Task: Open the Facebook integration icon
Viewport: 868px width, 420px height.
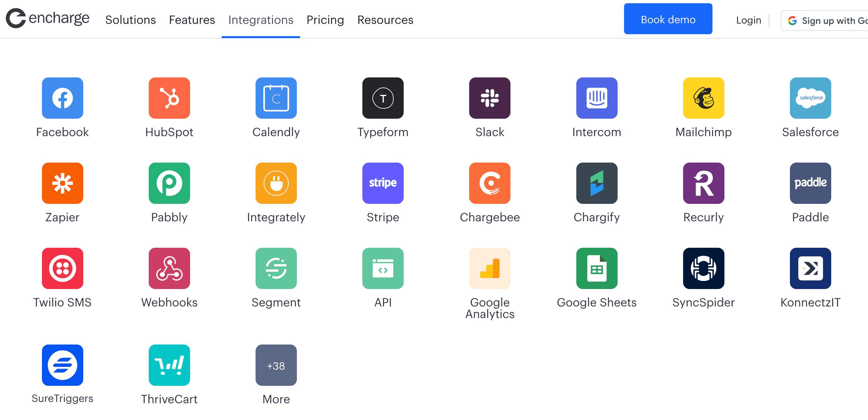Action: pyautogui.click(x=62, y=98)
